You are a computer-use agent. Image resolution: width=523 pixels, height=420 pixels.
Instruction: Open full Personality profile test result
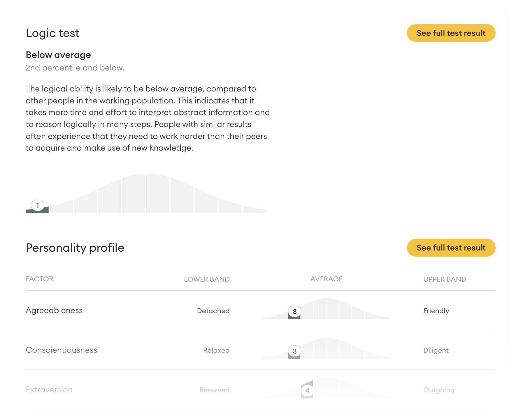451,248
